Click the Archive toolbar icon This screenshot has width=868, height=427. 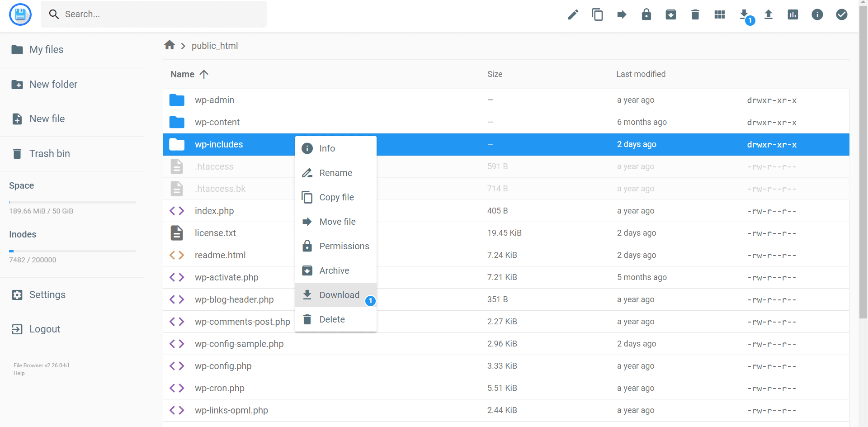coord(671,14)
